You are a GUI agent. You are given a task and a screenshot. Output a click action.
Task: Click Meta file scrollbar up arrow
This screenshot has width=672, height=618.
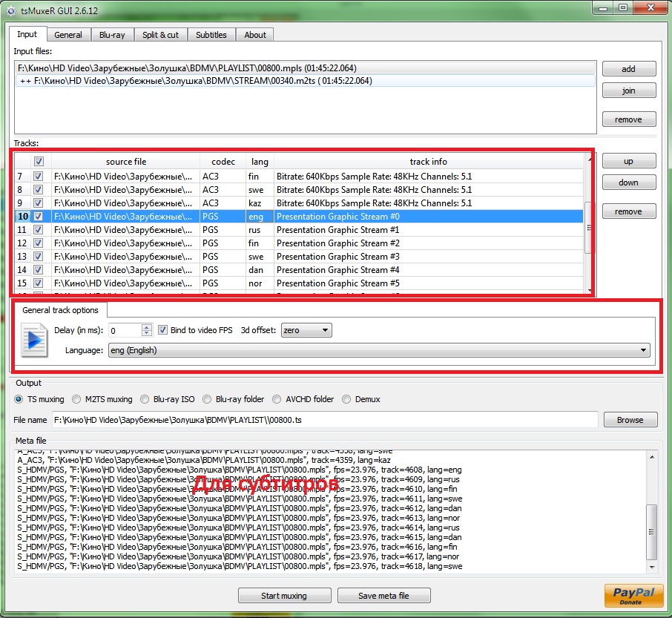[x=652, y=457]
